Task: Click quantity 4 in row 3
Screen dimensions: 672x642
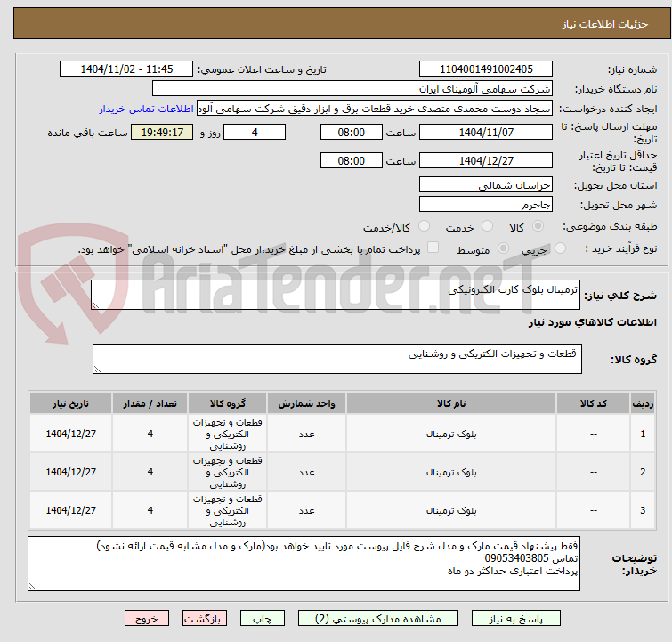Action: pyautogui.click(x=150, y=510)
